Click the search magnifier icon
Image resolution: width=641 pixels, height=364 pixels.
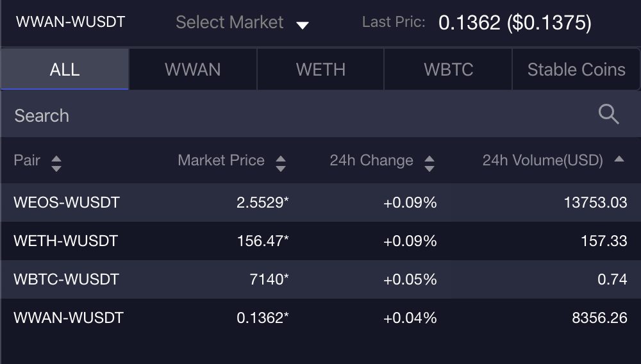tap(608, 115)
